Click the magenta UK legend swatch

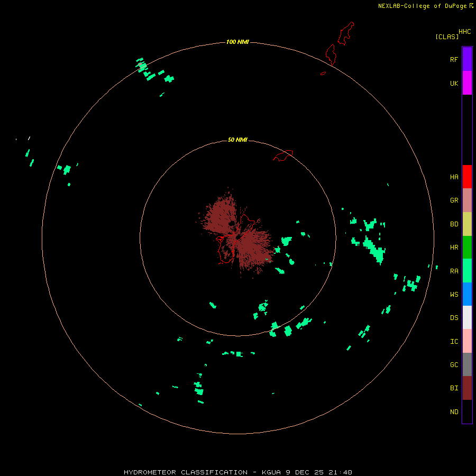(x=467, y=83)
